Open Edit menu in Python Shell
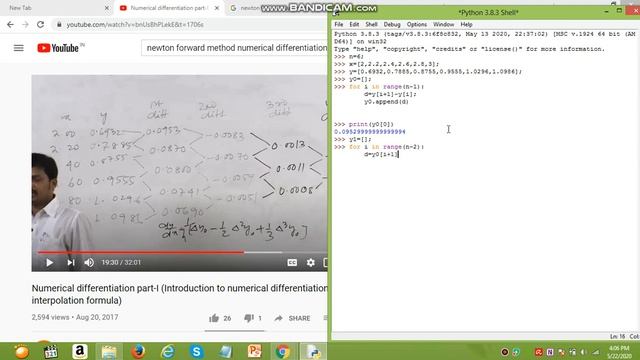This screenshot has width=640, height=360. coord(354,24)
